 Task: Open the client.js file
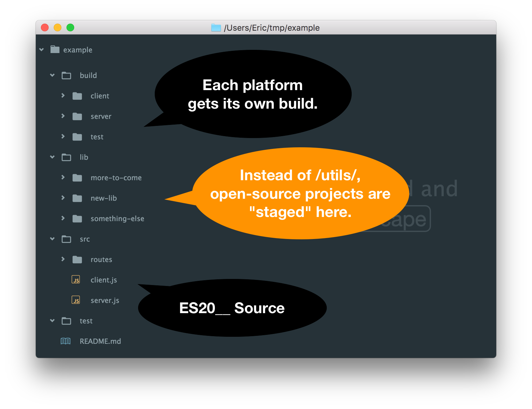(104, 280)
